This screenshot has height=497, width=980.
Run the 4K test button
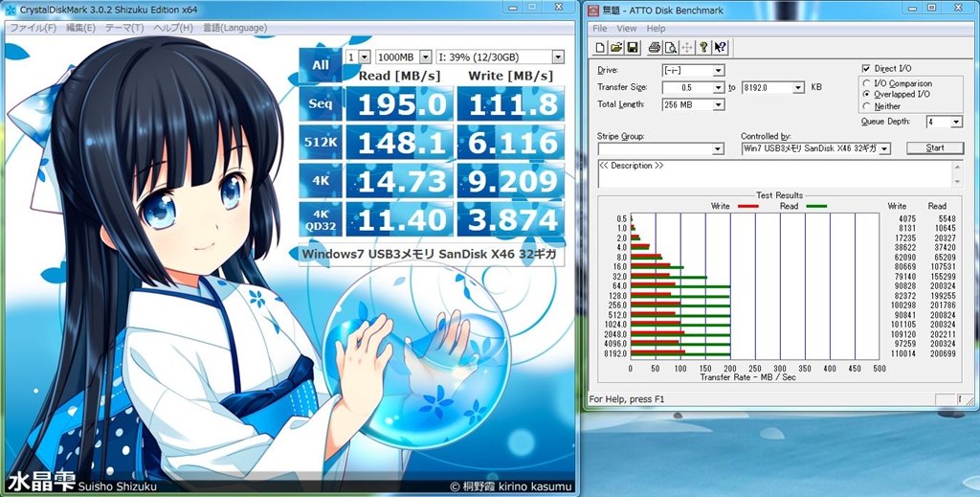[x=321, y=181]
